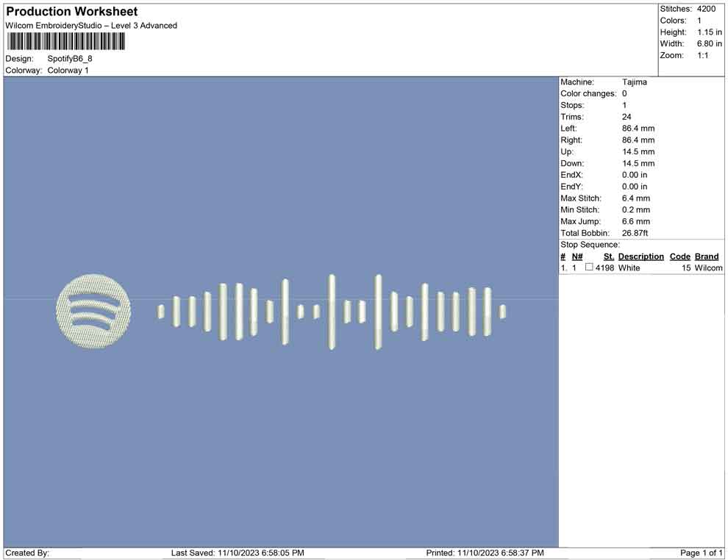The height and width of the screenshot is (560, 728).
Task: Click Wilcom EmbroideryStudio Level 3 Advanced subtitle
Action: 91,26
